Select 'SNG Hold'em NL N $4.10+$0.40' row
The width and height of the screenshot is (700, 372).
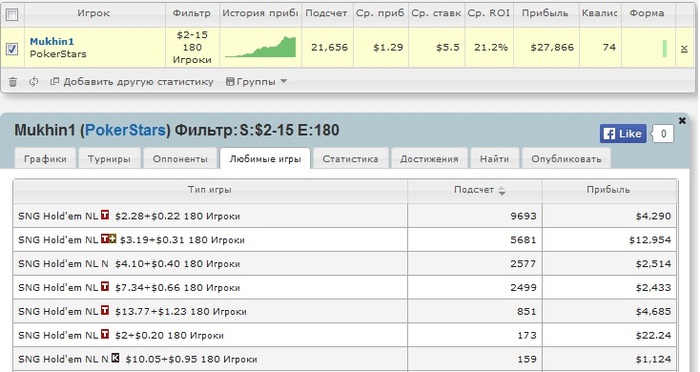(345, 264)
